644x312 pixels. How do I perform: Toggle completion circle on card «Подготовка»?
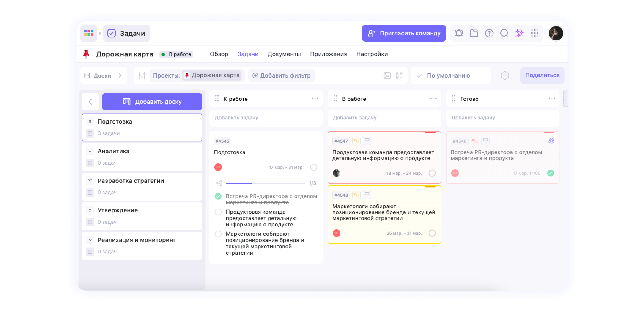tap(314, 167)
